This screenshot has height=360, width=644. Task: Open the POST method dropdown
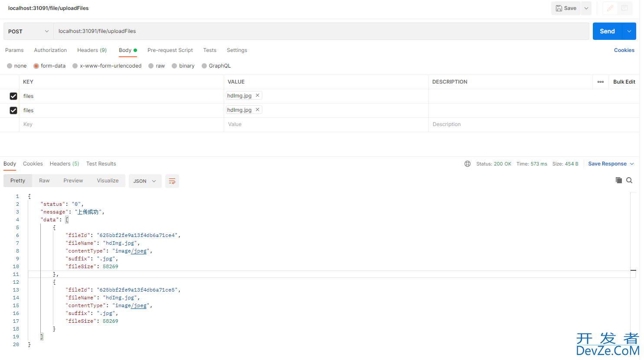[28, 31]
